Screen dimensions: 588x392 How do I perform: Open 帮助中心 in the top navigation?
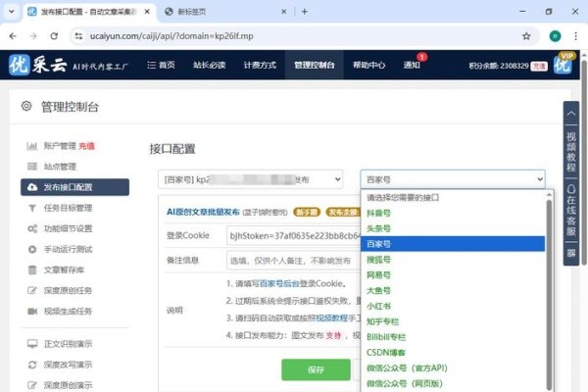coord(369,65)
